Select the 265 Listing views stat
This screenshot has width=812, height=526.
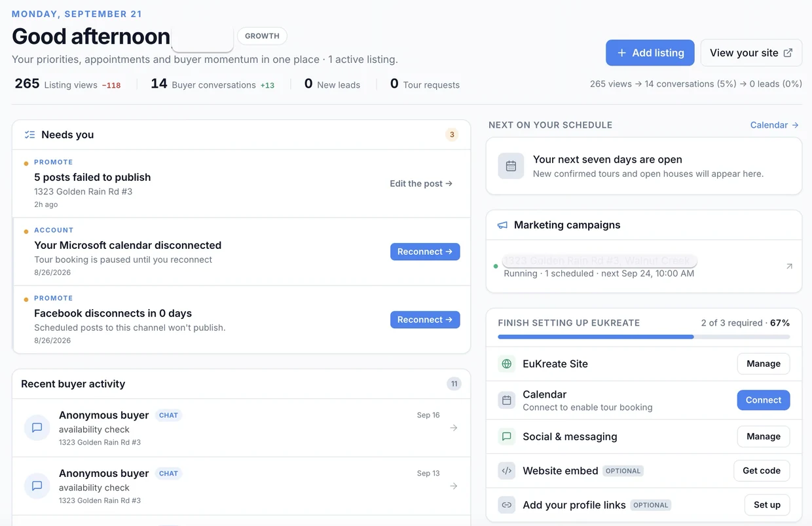point(67,84)
